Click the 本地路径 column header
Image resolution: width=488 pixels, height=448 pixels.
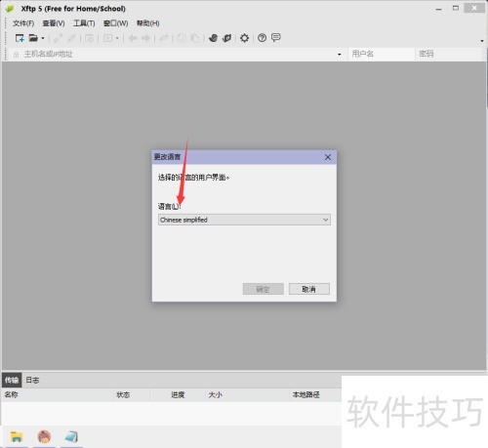(x=305, y=394)
